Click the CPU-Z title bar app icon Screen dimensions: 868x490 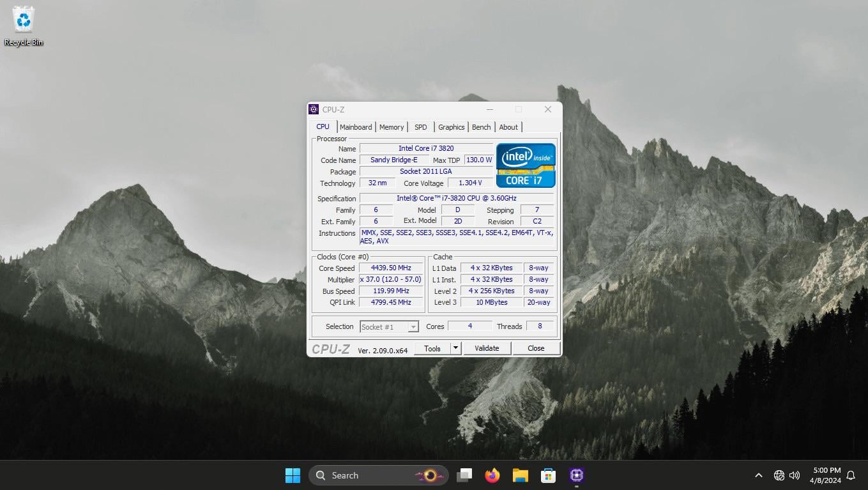point(314,109)
